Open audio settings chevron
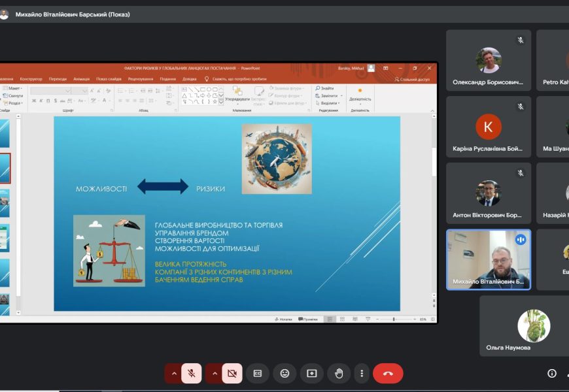 (x=173, y=373)
